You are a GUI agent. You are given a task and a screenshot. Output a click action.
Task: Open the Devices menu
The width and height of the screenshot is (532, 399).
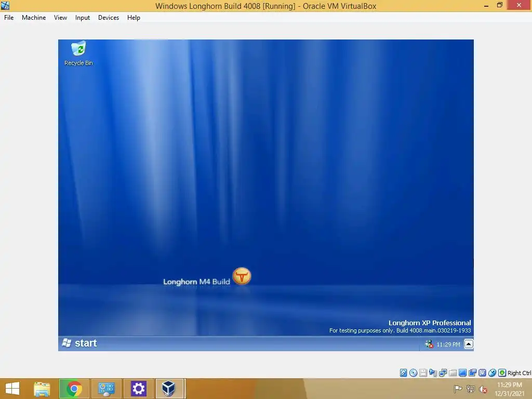[x=109, y=18]
